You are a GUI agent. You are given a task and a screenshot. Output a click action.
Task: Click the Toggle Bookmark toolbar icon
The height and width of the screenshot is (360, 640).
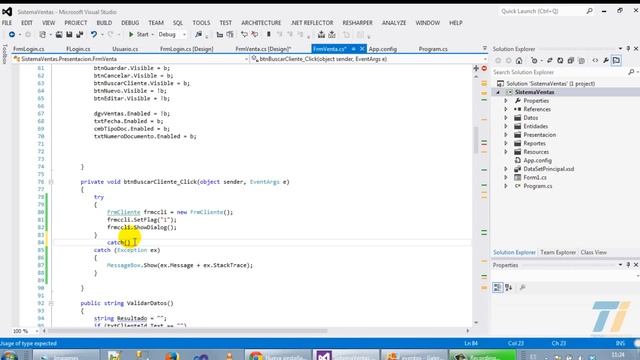[x=268, y=35]
